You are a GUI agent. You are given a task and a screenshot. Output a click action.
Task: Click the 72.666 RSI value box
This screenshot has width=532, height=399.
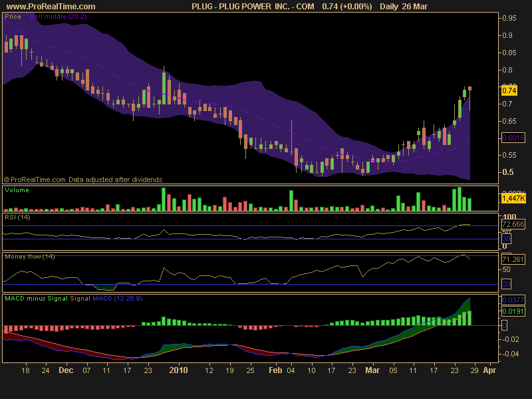click(513, 224)
